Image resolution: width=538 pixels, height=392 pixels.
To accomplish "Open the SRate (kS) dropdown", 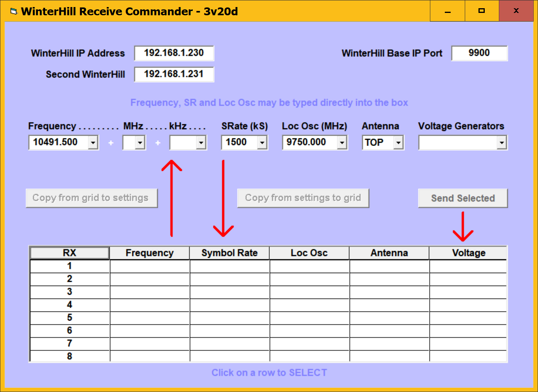I will tap(262, 143).
